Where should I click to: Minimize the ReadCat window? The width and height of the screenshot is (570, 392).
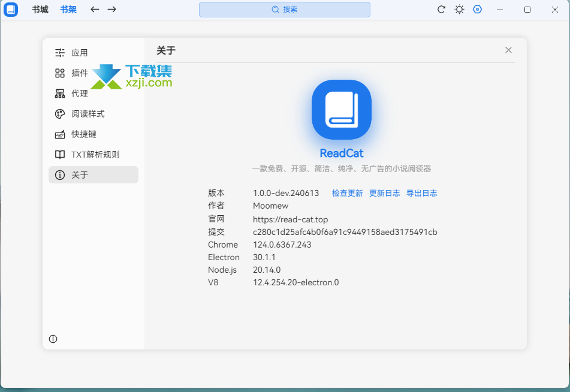click(x=500, y=10)
